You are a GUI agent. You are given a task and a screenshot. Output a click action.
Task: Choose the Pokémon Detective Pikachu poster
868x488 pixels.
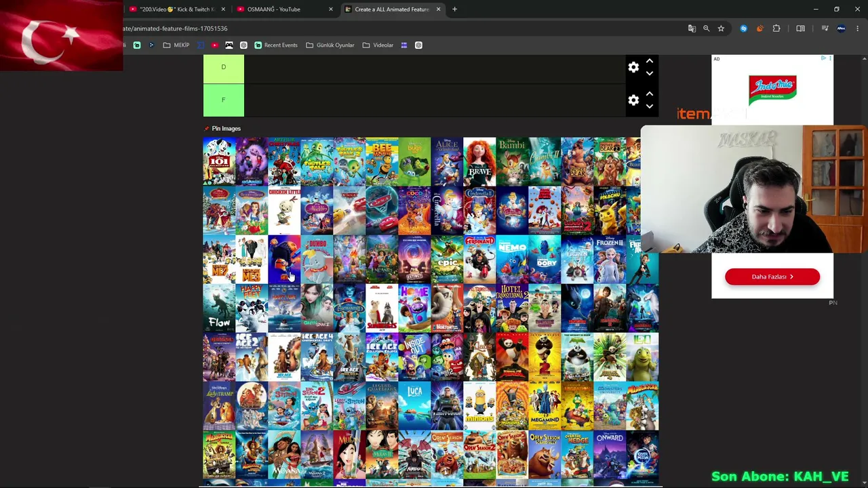click(x=610, y=210)
